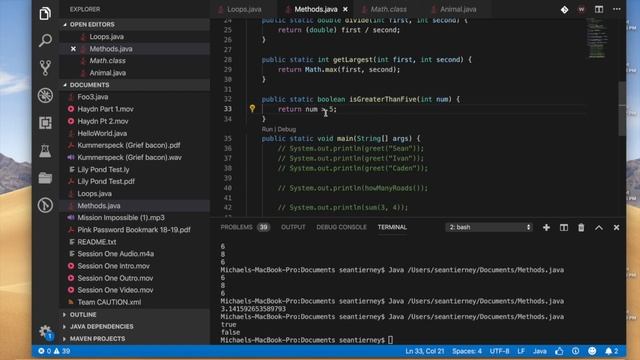The height and width of the screenshot is (360, 640).
Task: Expand the Maven Projects section
Action: [x=134, y=339]
